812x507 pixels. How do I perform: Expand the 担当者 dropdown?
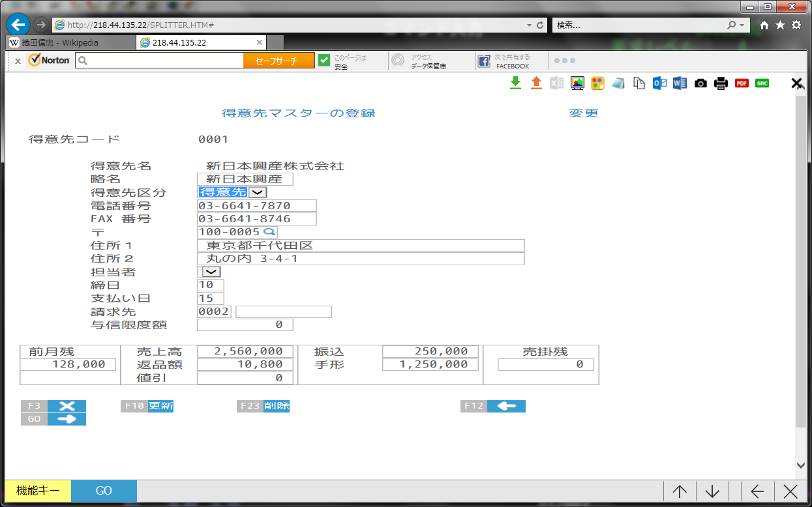[211, 272]
